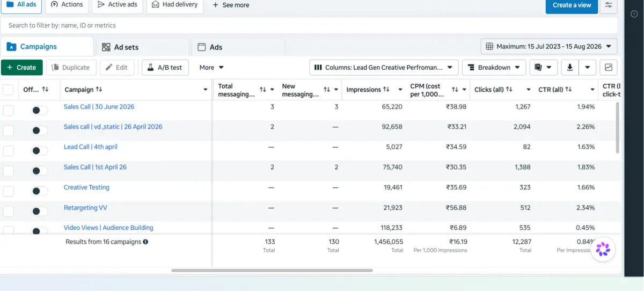Open CTR (all) column dropdown arrow
This screenshot has height=291, width=644.
592,90
